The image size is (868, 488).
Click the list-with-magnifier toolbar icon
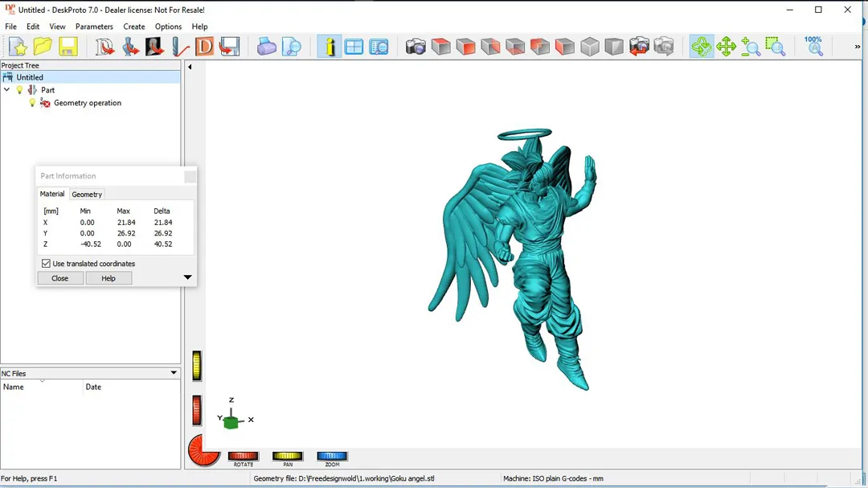coord(379,47)
